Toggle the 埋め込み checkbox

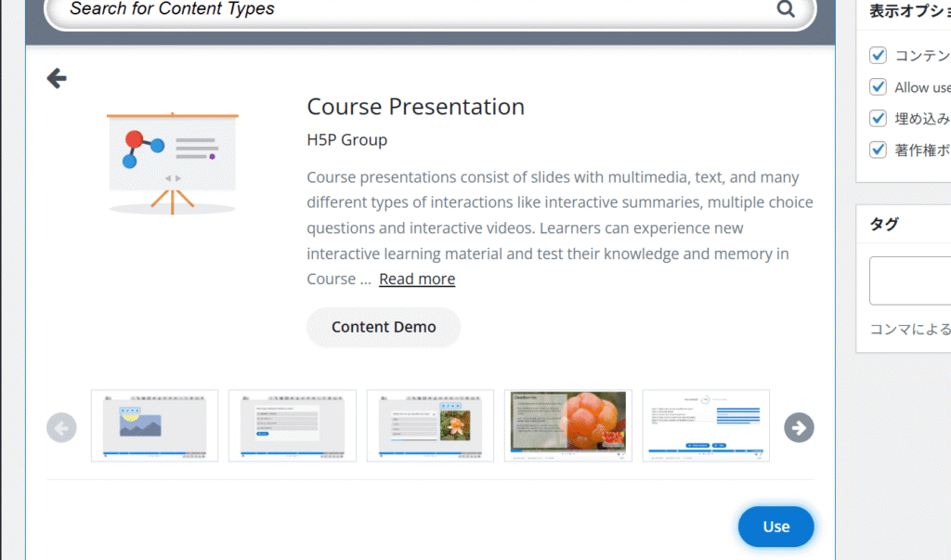[x=878, y=118]
